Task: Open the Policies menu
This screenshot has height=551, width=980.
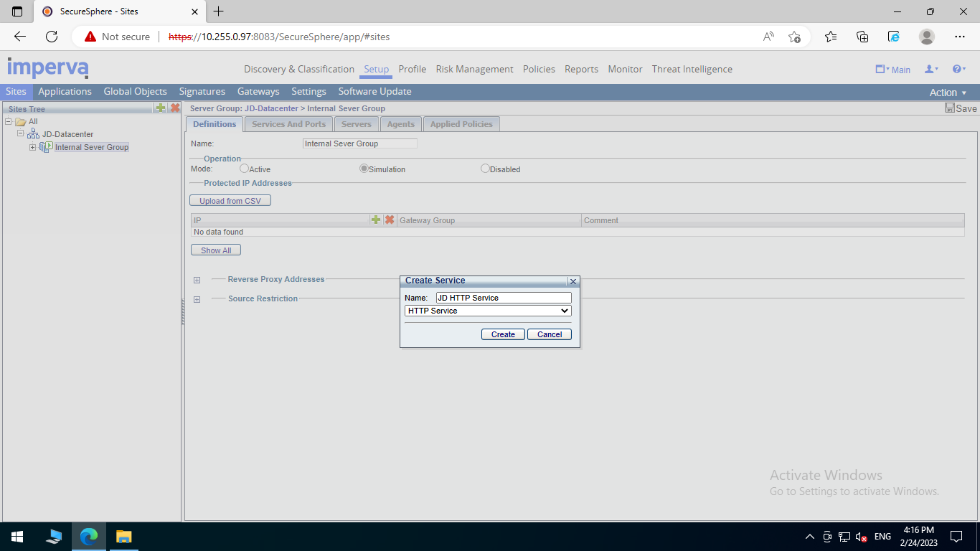Action: (539, 69)
